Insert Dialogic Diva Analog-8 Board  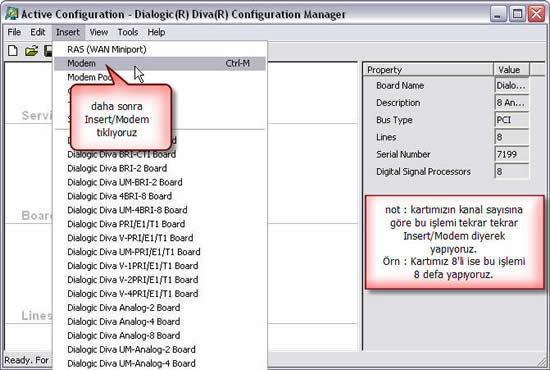point(160,336)
